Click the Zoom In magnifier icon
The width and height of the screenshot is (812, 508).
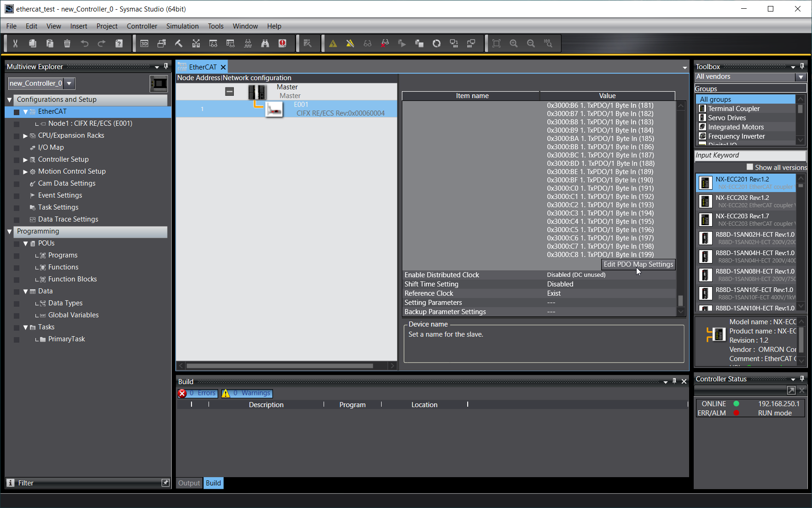(x=514, y=43)
